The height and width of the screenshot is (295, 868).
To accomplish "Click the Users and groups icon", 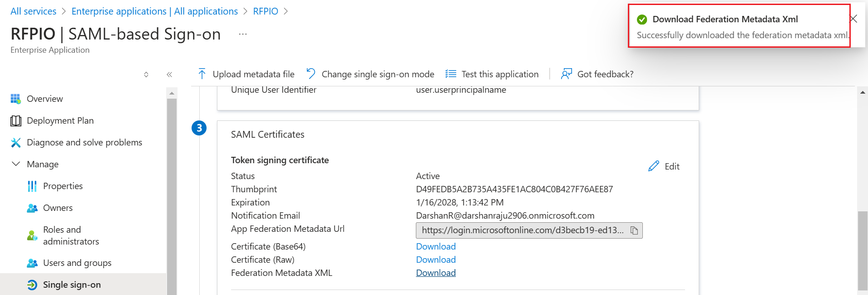I will (32, 263).
